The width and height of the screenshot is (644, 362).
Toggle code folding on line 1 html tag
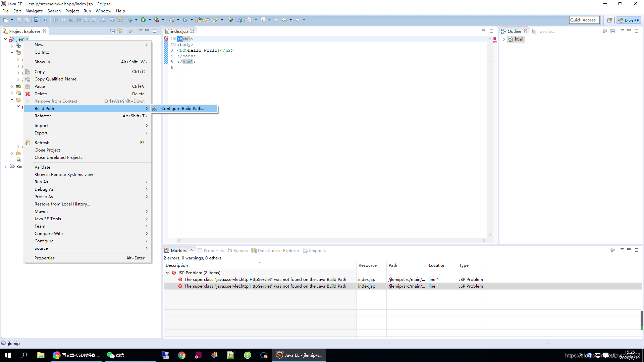click(174, 39)
